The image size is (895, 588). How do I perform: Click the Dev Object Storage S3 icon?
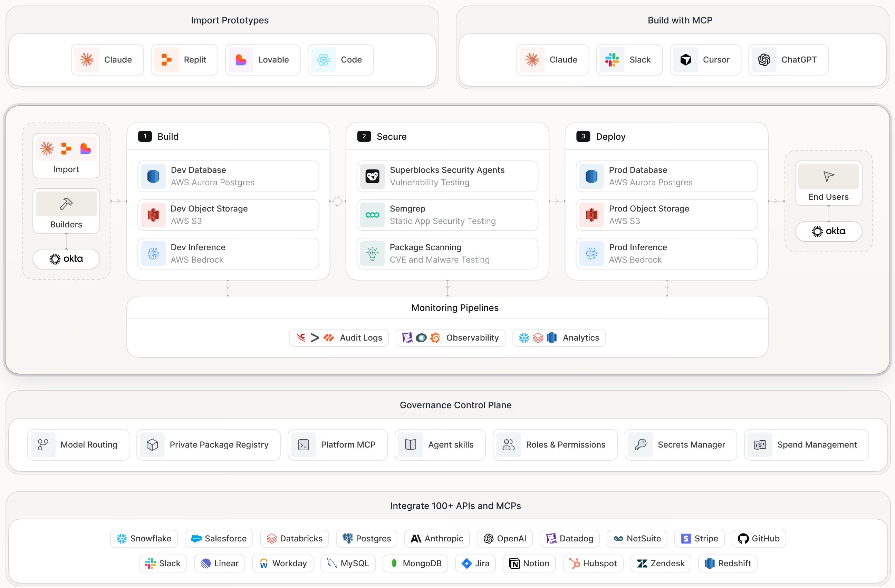click(x=153, y=215)
